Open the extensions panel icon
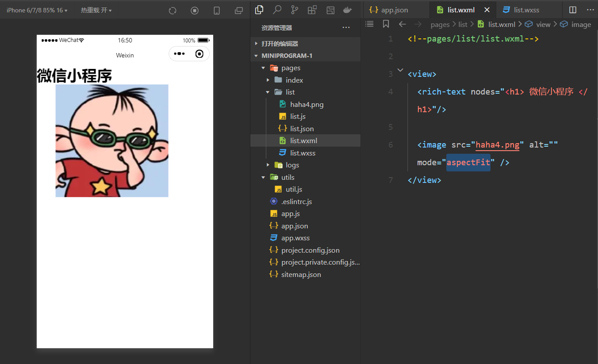Screen dimensions: 598x364 [312, 10]
